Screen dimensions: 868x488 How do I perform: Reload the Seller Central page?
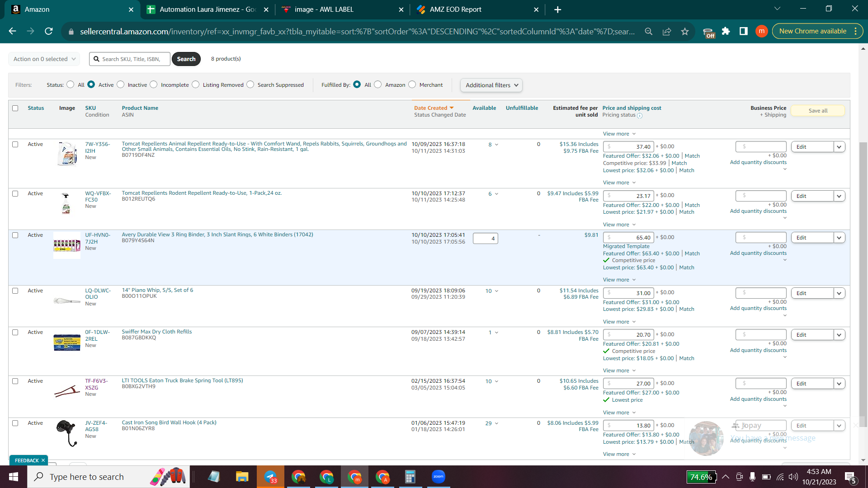click(x=49, y=31)
